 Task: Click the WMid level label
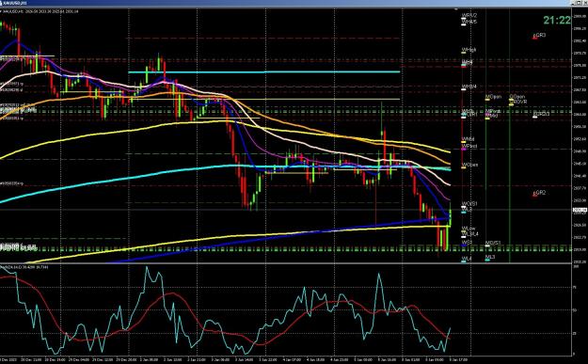[468, 139]
